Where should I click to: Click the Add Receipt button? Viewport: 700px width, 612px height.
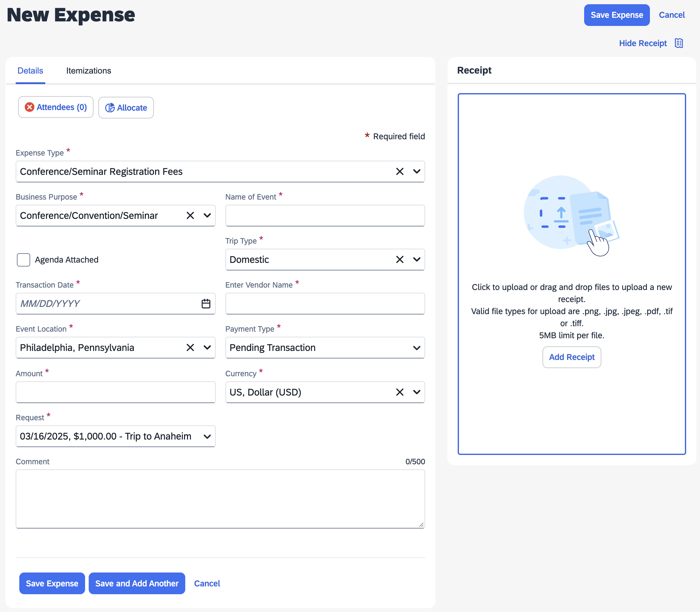point(571,357)
